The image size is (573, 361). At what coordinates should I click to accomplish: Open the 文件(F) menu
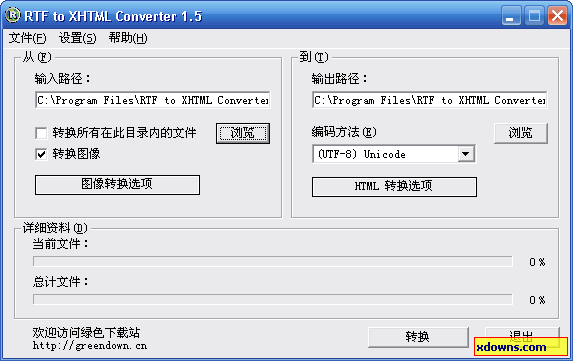[27, 38]
